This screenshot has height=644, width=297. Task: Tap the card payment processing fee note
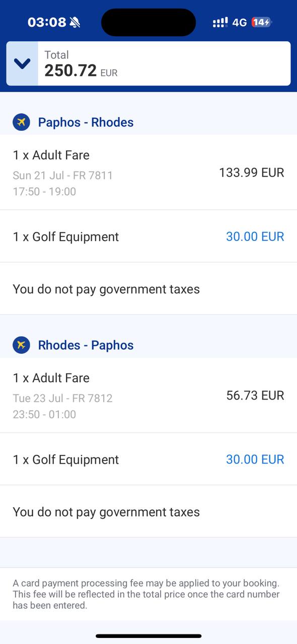point(146,594)
